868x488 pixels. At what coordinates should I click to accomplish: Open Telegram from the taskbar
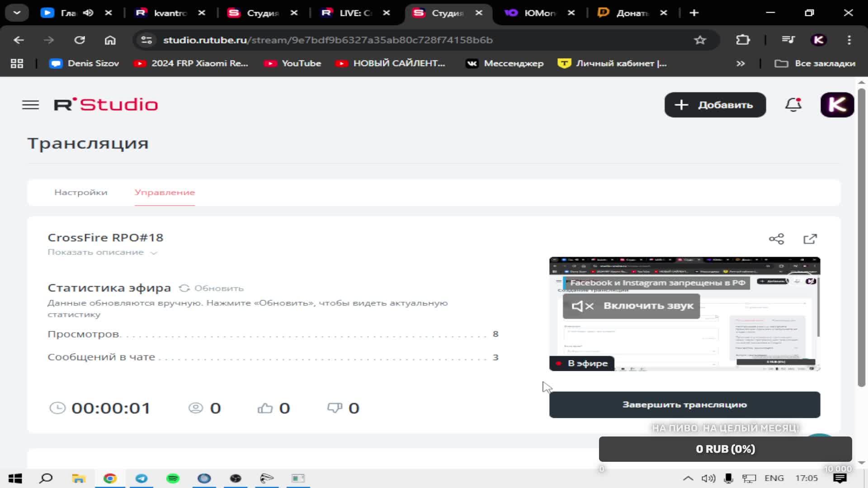(142, 478)
